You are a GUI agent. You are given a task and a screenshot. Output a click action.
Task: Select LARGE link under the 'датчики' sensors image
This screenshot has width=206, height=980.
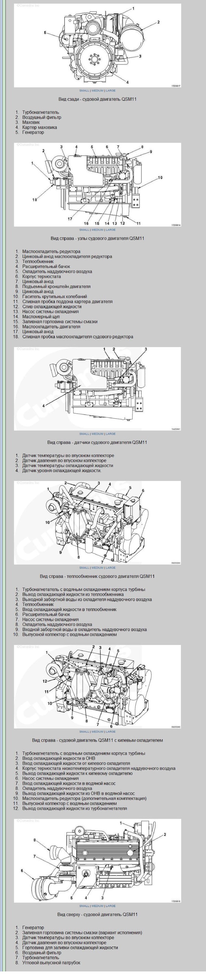(110, 434)
